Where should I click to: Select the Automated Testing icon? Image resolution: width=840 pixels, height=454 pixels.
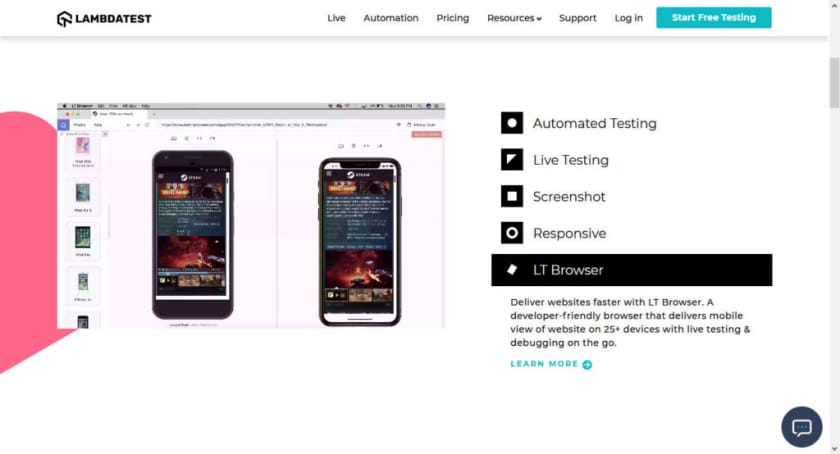(x=512, y=123)
